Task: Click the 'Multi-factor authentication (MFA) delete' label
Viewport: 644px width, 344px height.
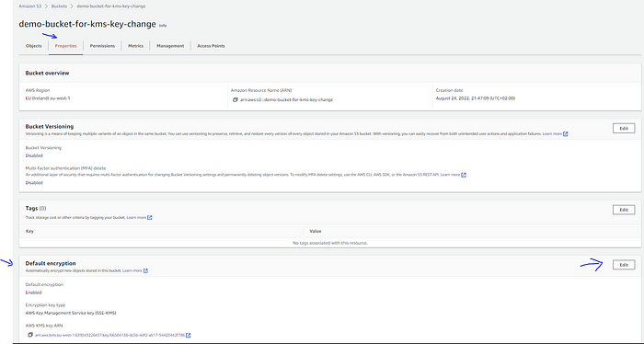Action: point(65,168)
